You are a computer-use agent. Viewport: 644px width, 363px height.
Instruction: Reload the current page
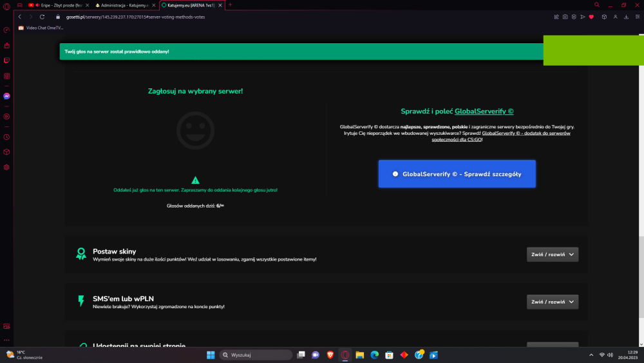point(42,17)
